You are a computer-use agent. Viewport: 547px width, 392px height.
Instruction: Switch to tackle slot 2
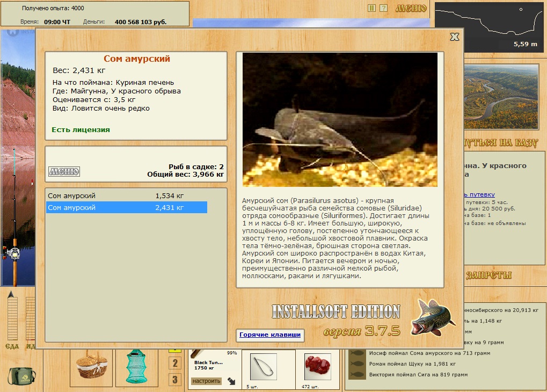[175, 363]
